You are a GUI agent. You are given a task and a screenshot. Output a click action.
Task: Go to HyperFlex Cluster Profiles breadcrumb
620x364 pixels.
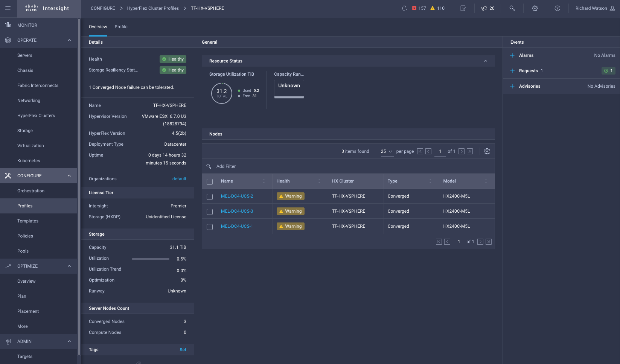(x=153, y=8)
